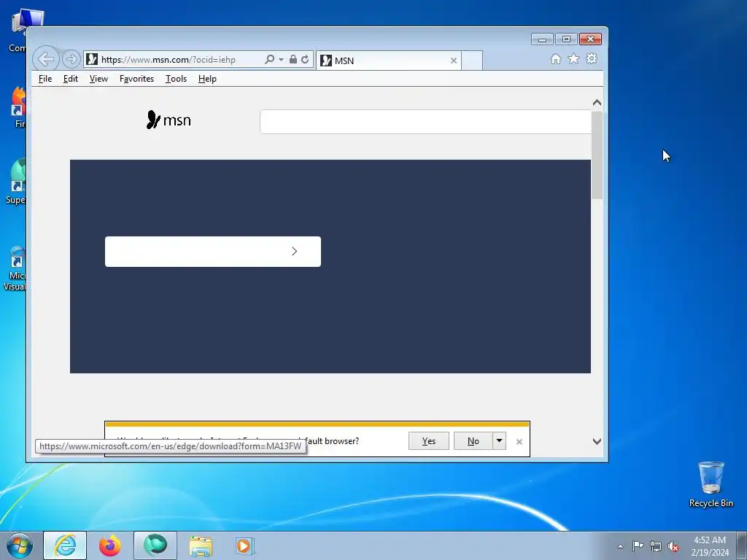Open the File menu
The width and height of the screenshot is (747, 560).
(45, 79)
